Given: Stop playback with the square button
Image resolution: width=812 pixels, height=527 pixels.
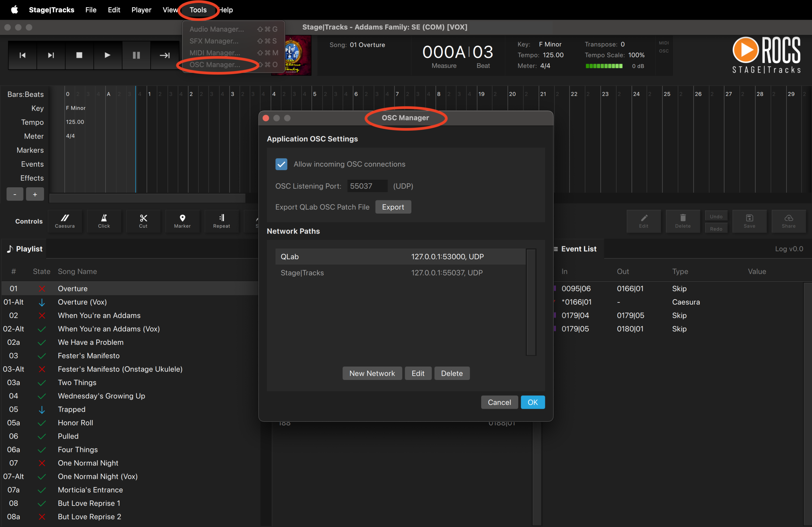Looking at the screenshot, I should click(79, 55).
